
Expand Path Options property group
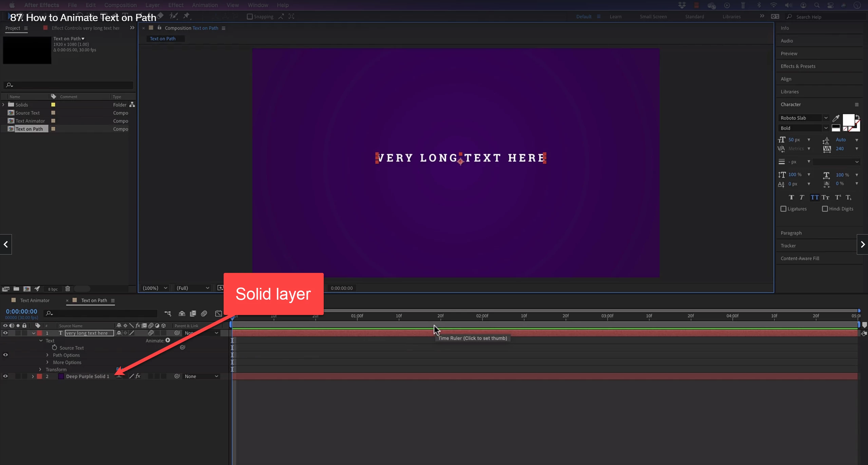point(47,355)
